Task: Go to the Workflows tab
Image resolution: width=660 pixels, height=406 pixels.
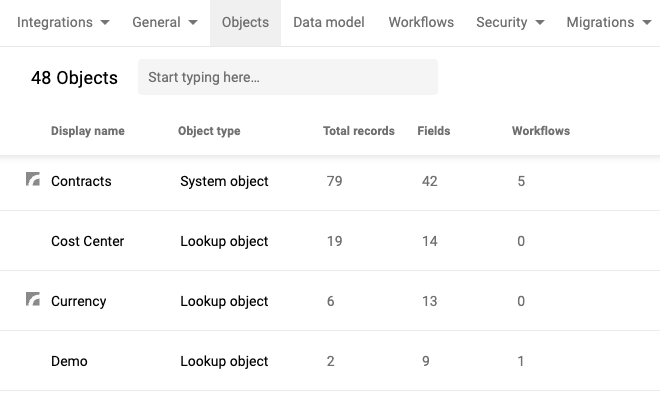Action: tap(421, 22)
